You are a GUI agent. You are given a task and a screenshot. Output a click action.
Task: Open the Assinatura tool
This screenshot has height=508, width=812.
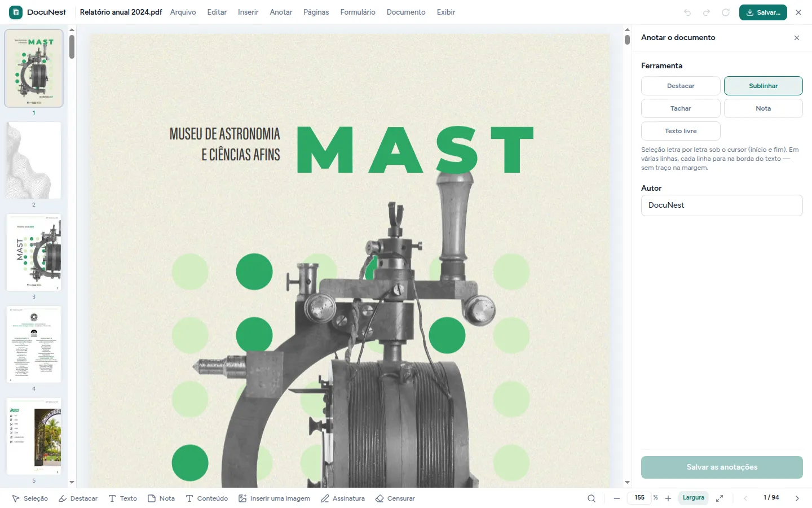(343, 498)
